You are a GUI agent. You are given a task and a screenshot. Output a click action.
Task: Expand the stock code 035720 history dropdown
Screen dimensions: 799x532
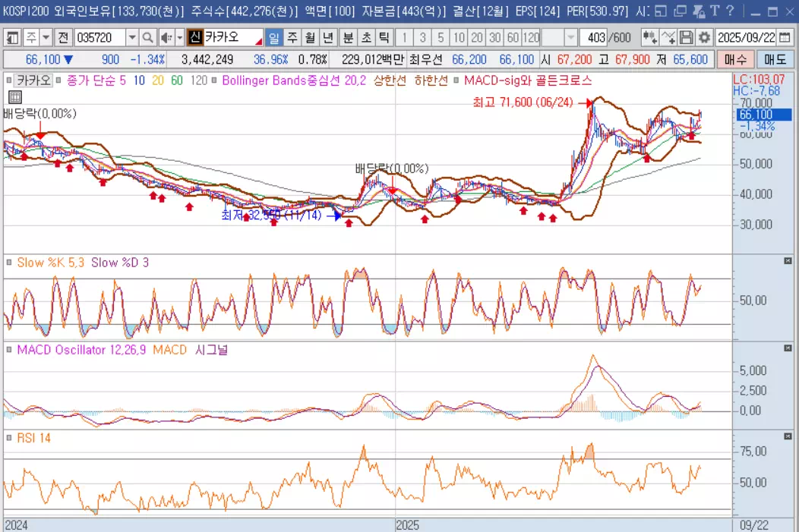pos(132,38)
